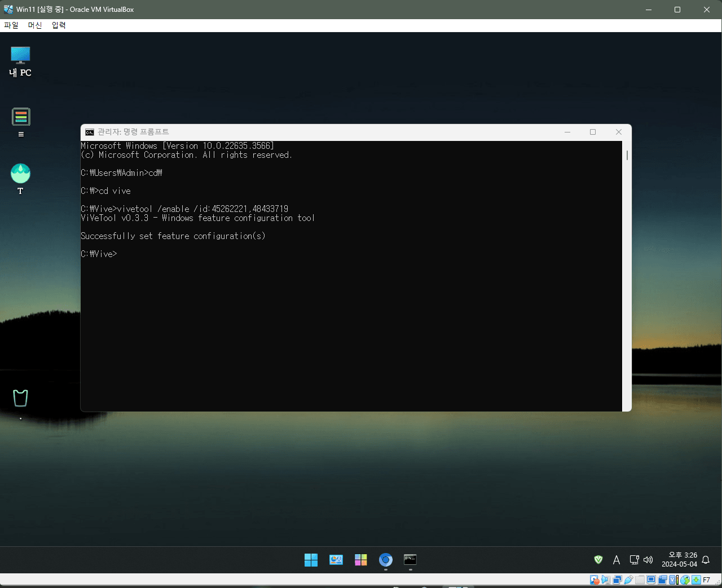This screenshot has width=722, height=588.
Task: Click the VirtualBox mouse integration indicator
Action: coord(685,580)
